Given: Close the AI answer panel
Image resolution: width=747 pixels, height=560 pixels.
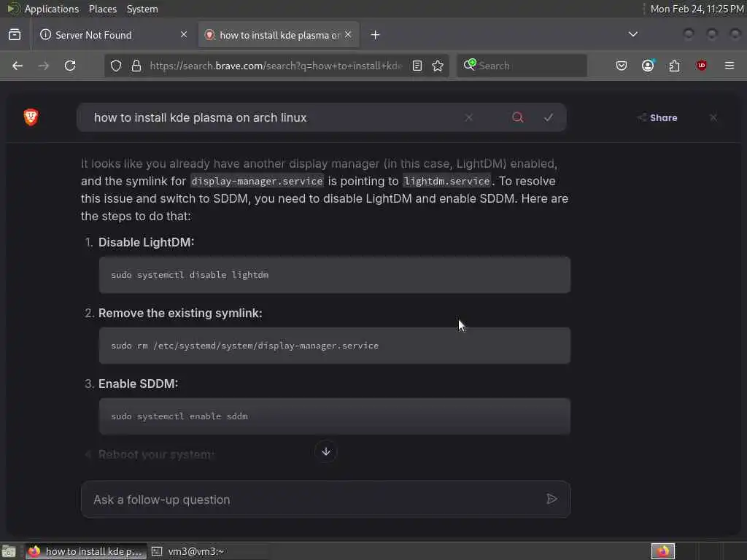Looking at the screenshot, I should click(713, 117).
